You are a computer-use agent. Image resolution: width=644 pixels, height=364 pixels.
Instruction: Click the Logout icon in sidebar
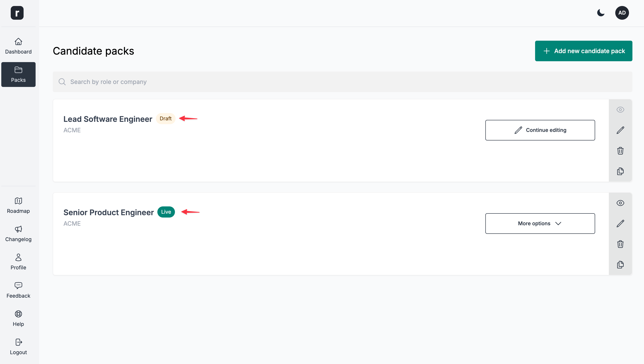click(18, 342)
